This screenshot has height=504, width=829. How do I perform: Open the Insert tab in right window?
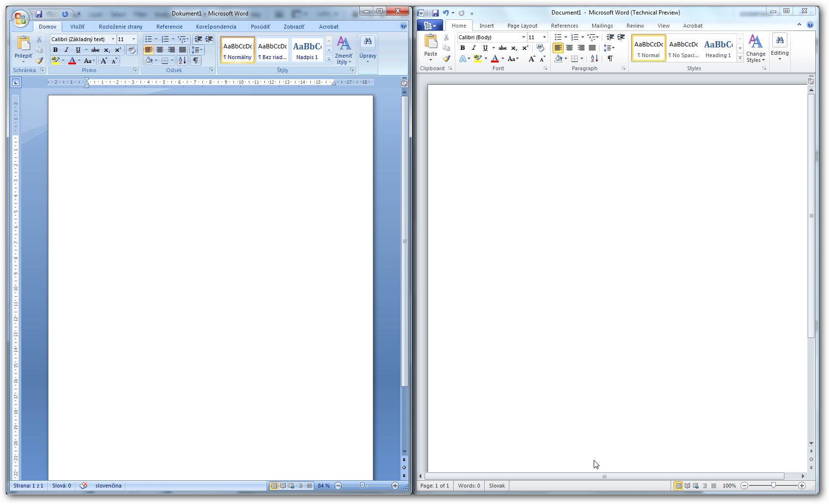[487, 26]
